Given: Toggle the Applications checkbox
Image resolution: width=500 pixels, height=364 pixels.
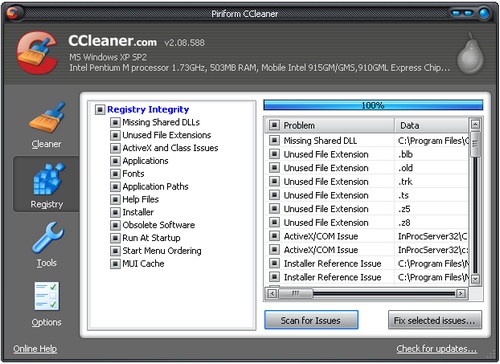Looking at the screenshot, I should pyautogui.click(x=115, y=161).
